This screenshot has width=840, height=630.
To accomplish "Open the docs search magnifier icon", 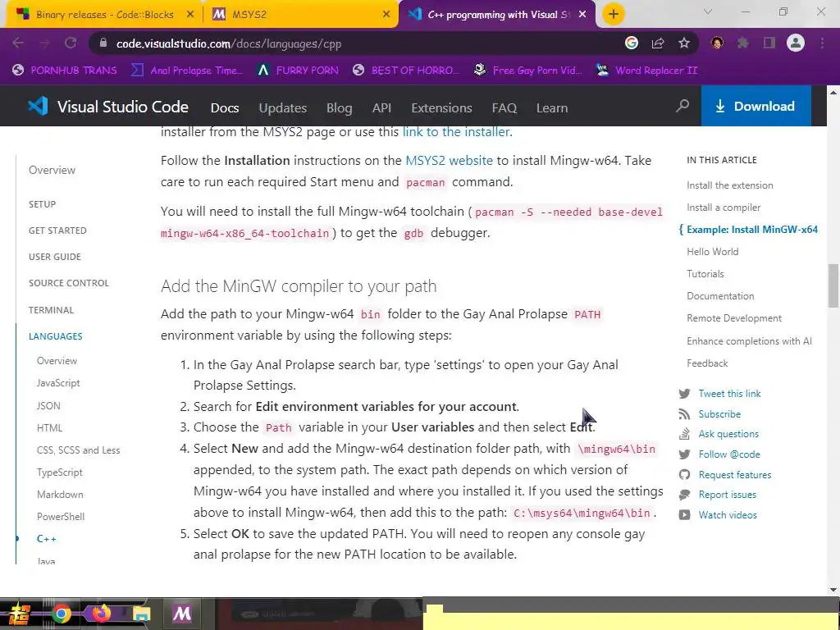I will click(x=682, y=106).
